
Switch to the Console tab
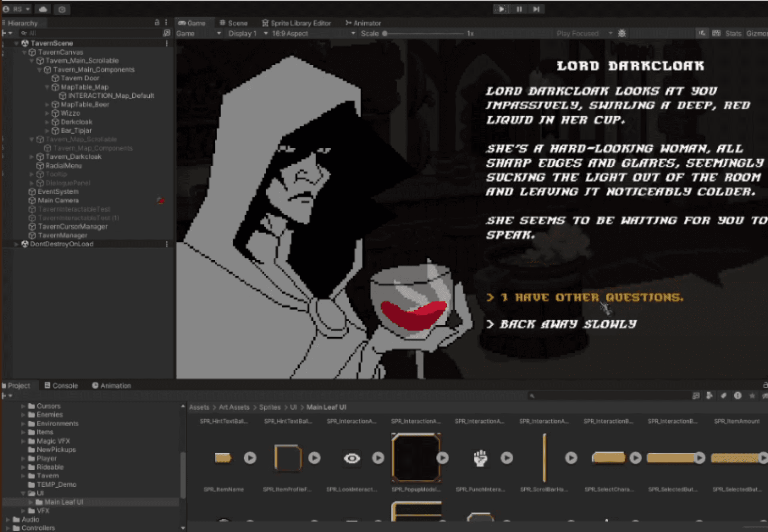coord(61,386)
